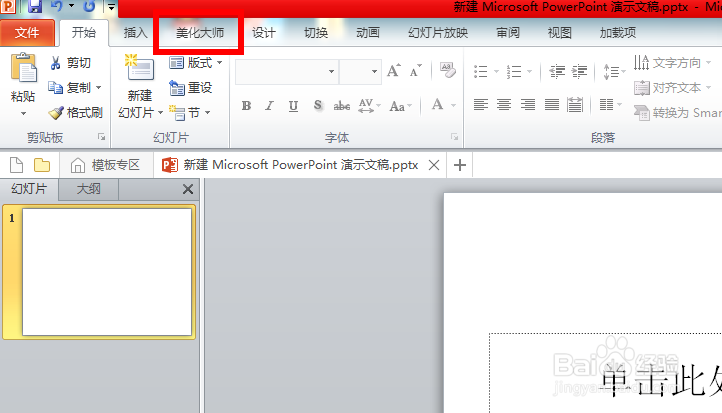The image size is (722, 413).
Task: Click the Paste clipboard icon
Action: [23, 68]
